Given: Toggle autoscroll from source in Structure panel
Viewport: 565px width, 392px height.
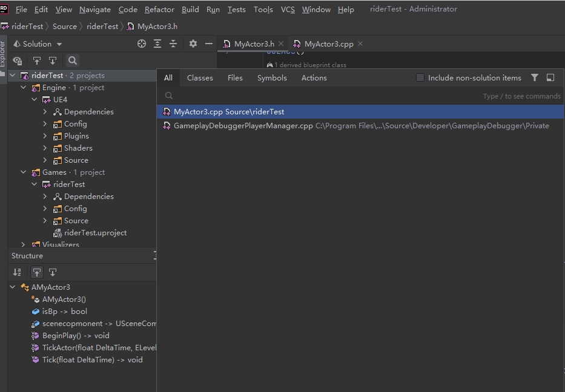Looking at the screenshot, I should [x=53, y=272].
